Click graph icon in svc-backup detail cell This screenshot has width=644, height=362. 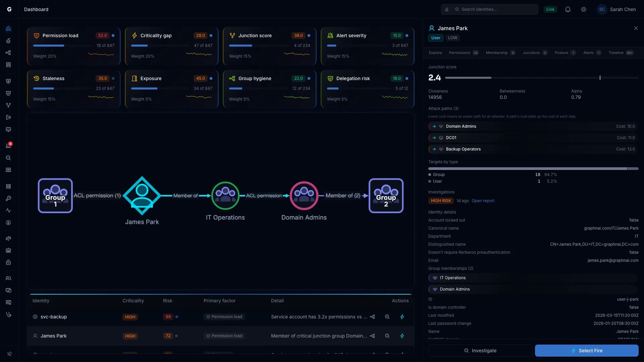click(x=372, y=317)
